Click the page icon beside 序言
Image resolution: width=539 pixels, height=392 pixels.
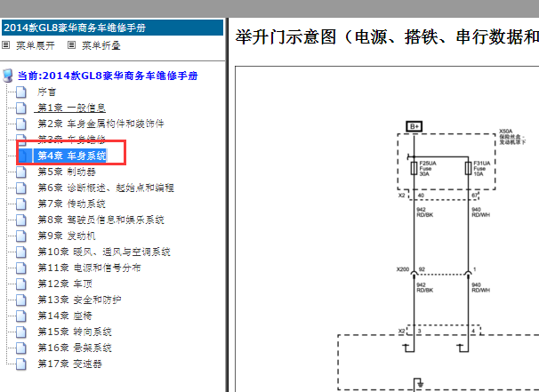point(21,92)
